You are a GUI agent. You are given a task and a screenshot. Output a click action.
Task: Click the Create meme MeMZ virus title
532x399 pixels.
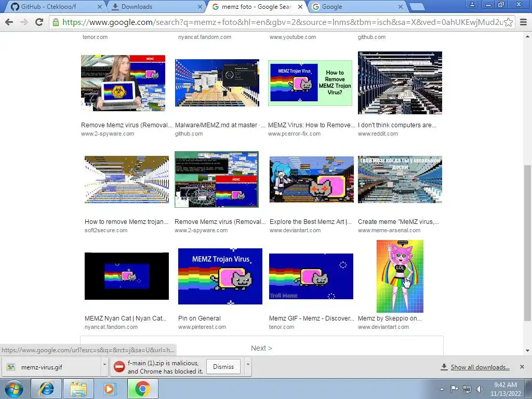398,221
